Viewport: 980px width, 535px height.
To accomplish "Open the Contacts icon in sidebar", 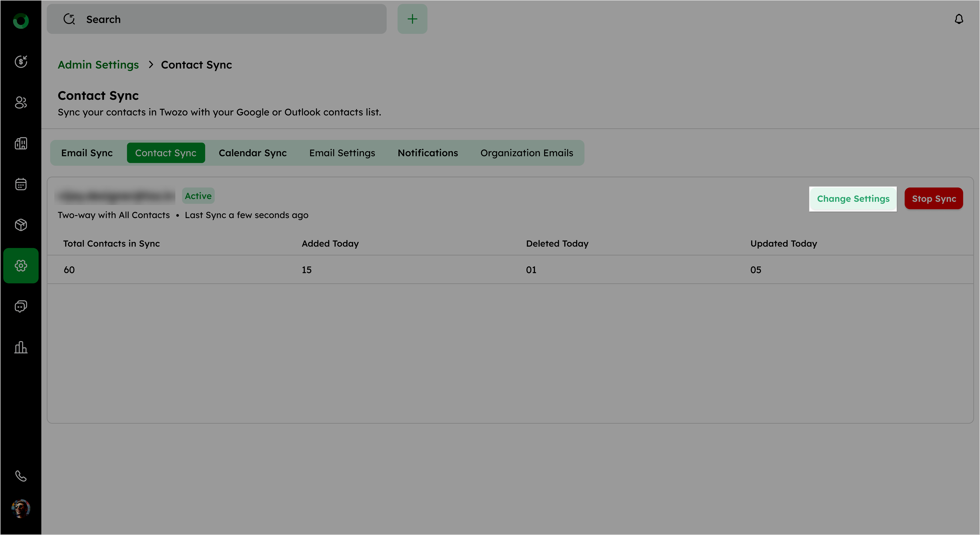I will 21,102.
